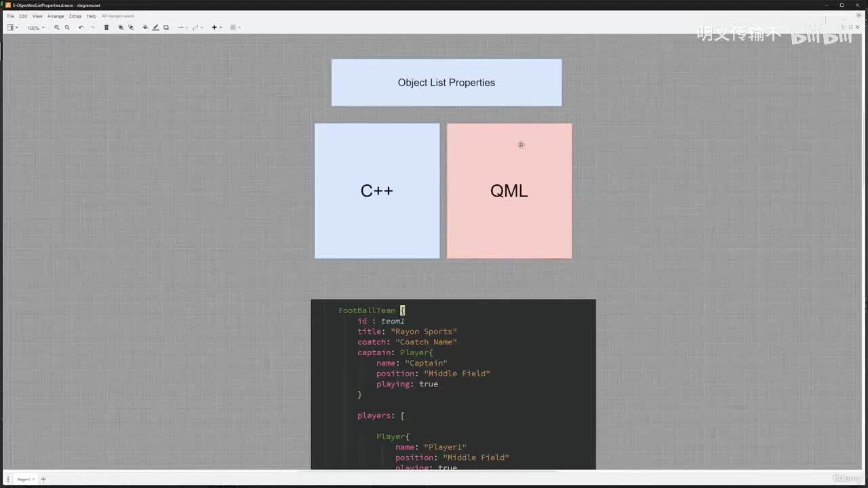Screen dimensions: 868x488
Task: Maximize the diagrams.net window
Action: coord(842,5)
